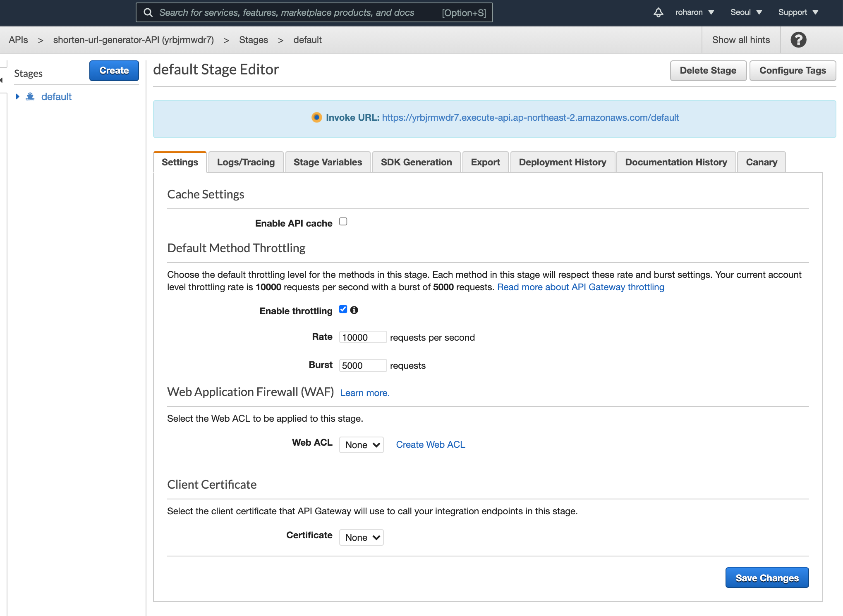Viewport: 843px width, 616px height.
Task: Enable the API cache checkbox
Action: [343, 222]
